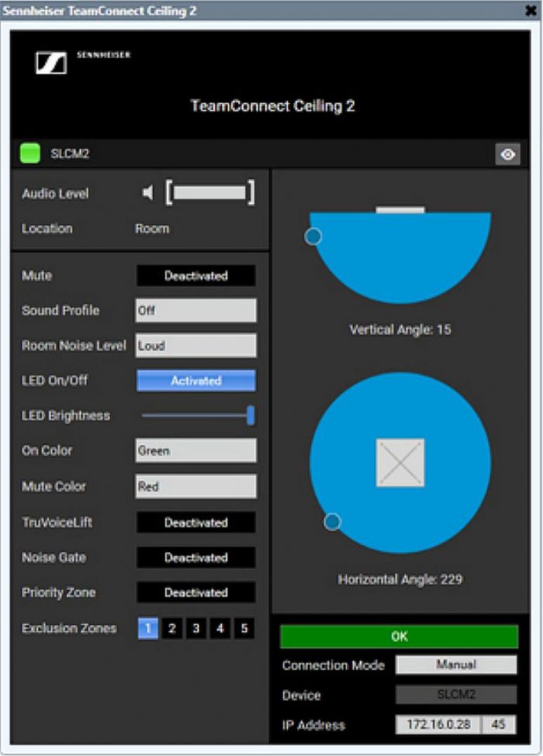Click the green OK status button
The height and width of the screenshot is (756, 543).
(399, 636)
